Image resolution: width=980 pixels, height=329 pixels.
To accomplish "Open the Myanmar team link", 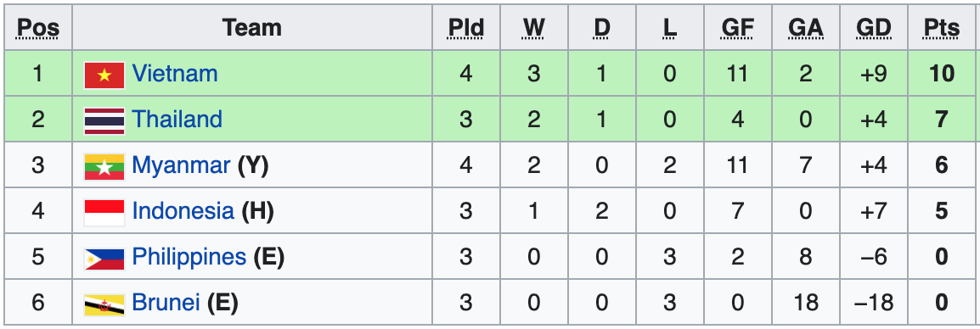I will click(181, 165).
